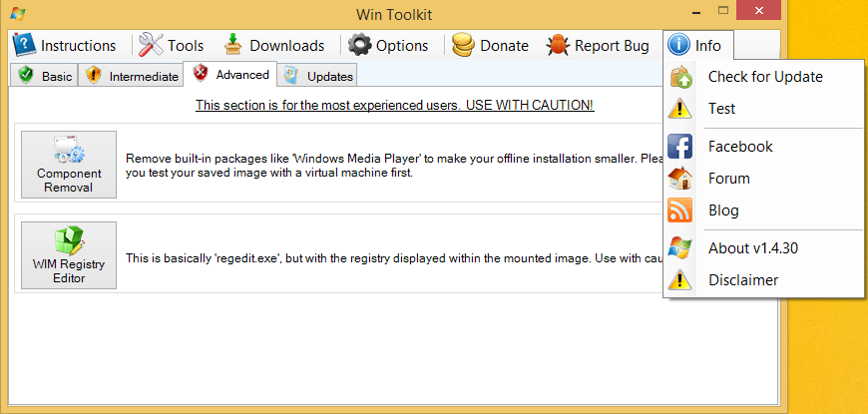Image resolution: width=868 pixels, height=414 pixels.
Task: Click the Component Removal description text
Action: click(x=394, y=166)
